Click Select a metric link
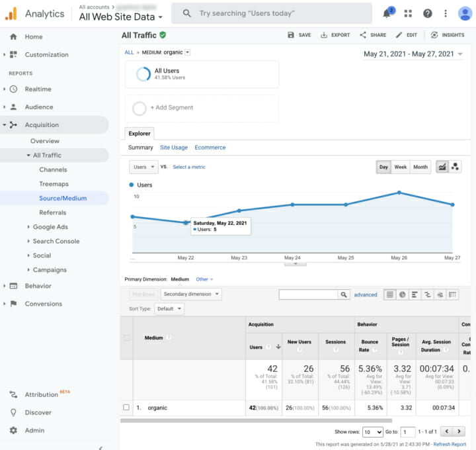 [x=189, y=167]
